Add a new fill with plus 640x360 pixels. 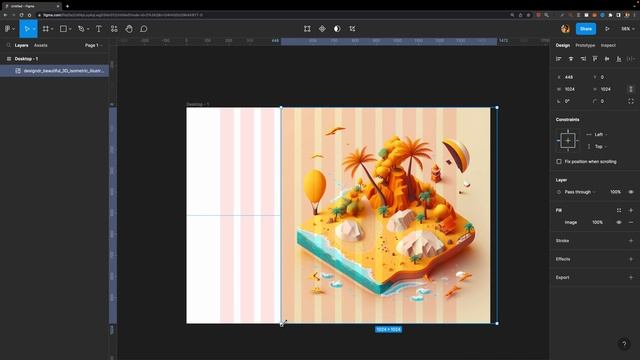[x=631, y=210]
